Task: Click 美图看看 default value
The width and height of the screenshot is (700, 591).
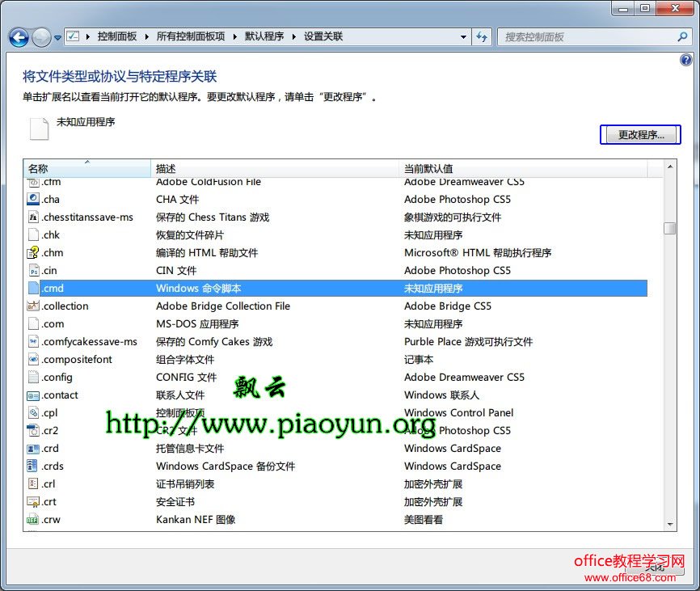Action: 424,520
